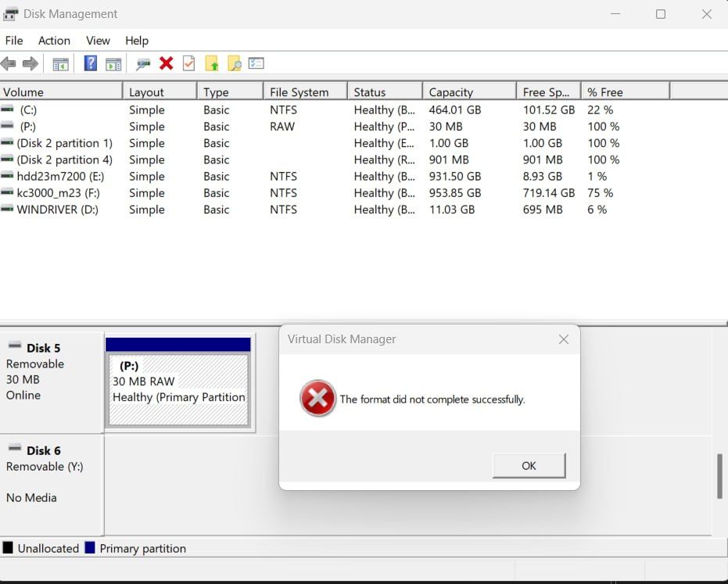Click the checklist view toolbar icon
The image size is (728, 584).
(256, 63)
